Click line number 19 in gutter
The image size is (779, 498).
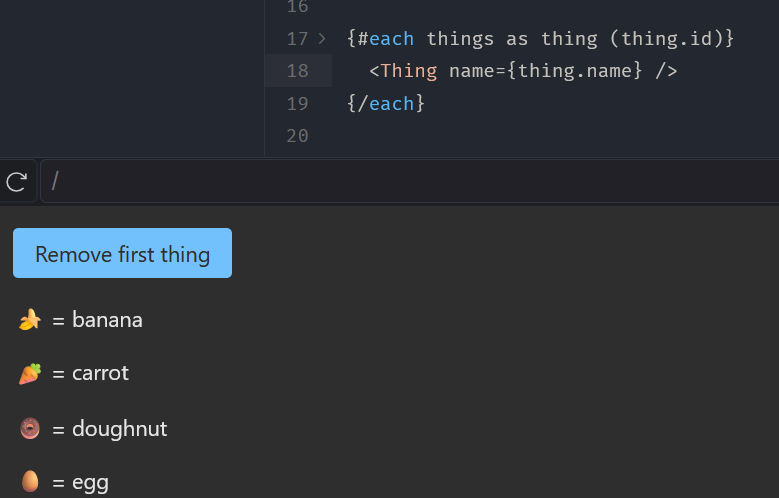coord(297,103)
